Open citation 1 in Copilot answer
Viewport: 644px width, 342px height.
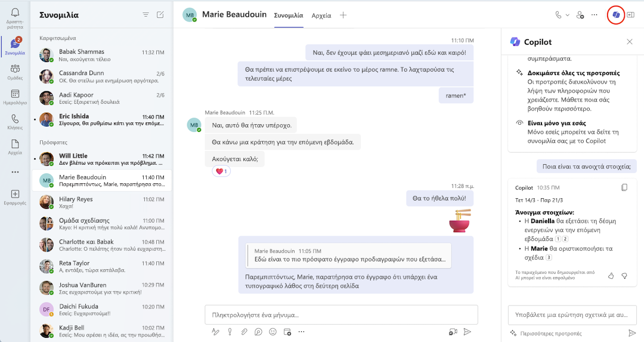(x=558, y=239)
